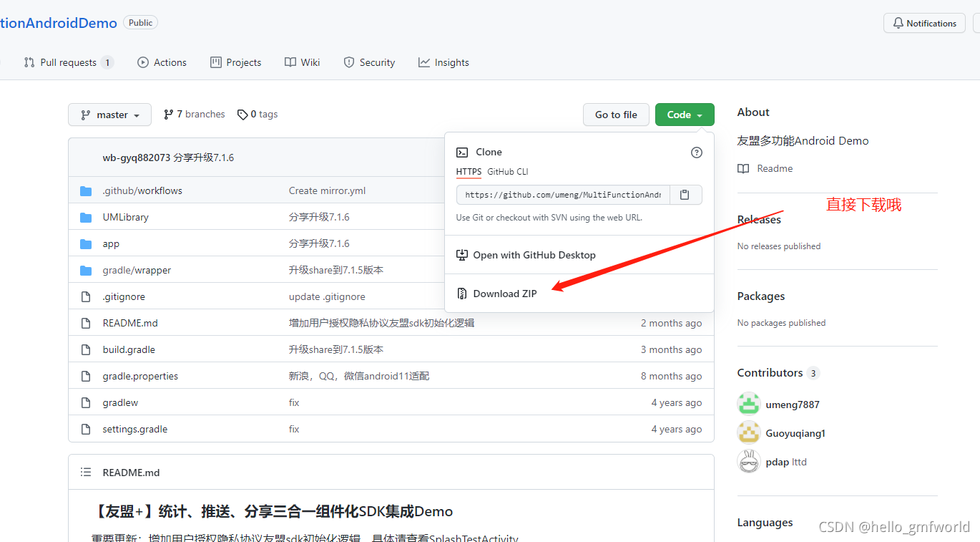Viewport: 980px width, 542px height.
Task: Click the Guoyuqiang1 contributor name
Action: (x=795, y=433)
